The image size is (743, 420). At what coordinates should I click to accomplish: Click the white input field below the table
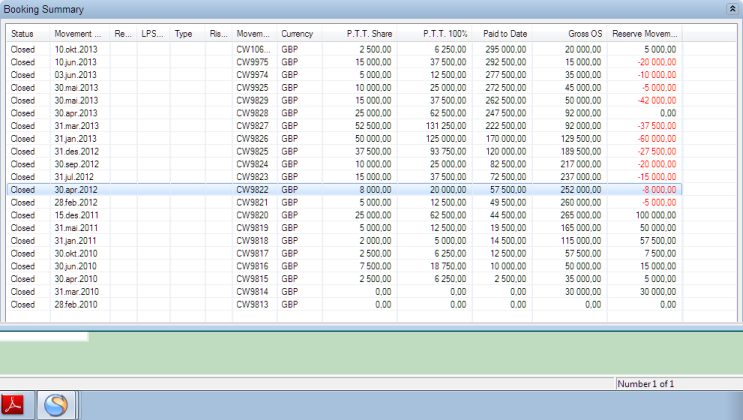coord(44,337)
